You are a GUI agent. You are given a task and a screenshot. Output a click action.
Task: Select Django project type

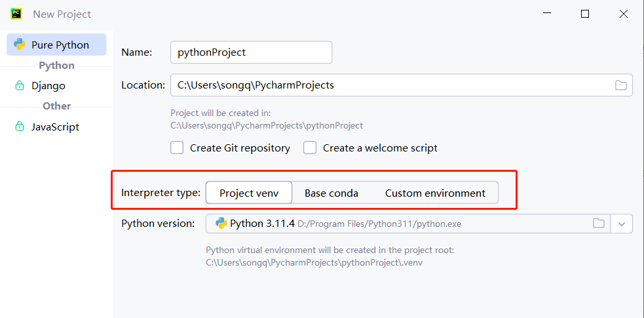48,86
